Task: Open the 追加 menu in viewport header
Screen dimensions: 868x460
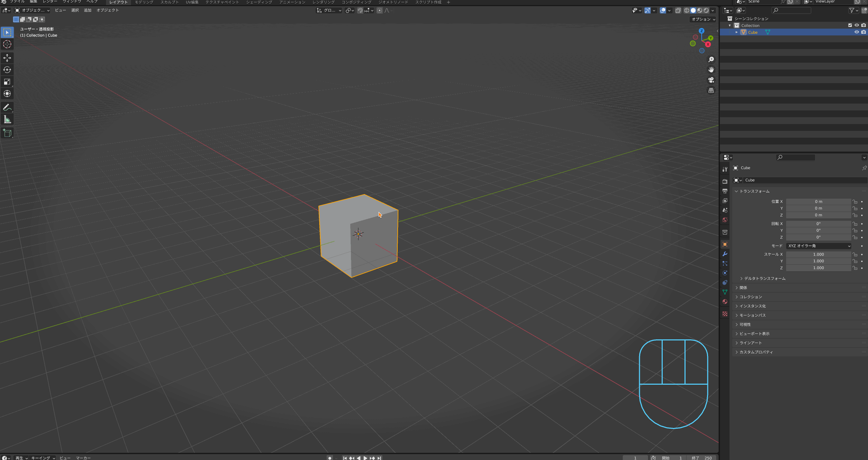Action: click(88, 10)
